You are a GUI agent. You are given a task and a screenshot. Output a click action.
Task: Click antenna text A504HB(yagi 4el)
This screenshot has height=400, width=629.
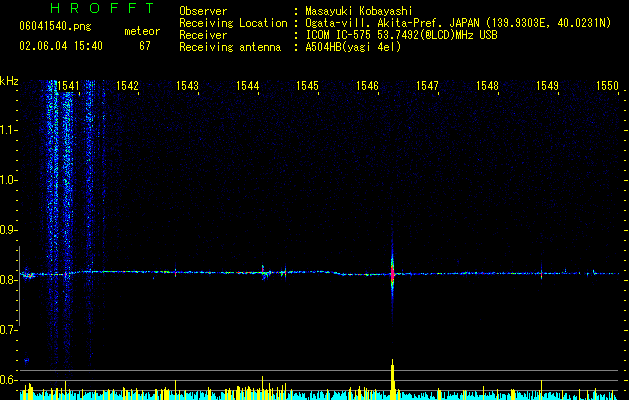[353, 47]
